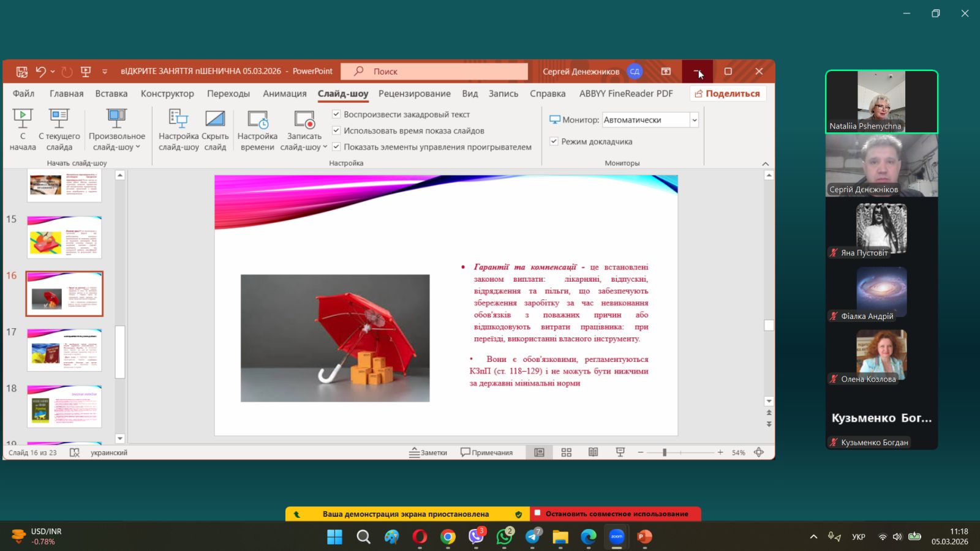Screen dimensions: 980x551
Task: Fit slide to current window
Action: [x=759, y=452]
